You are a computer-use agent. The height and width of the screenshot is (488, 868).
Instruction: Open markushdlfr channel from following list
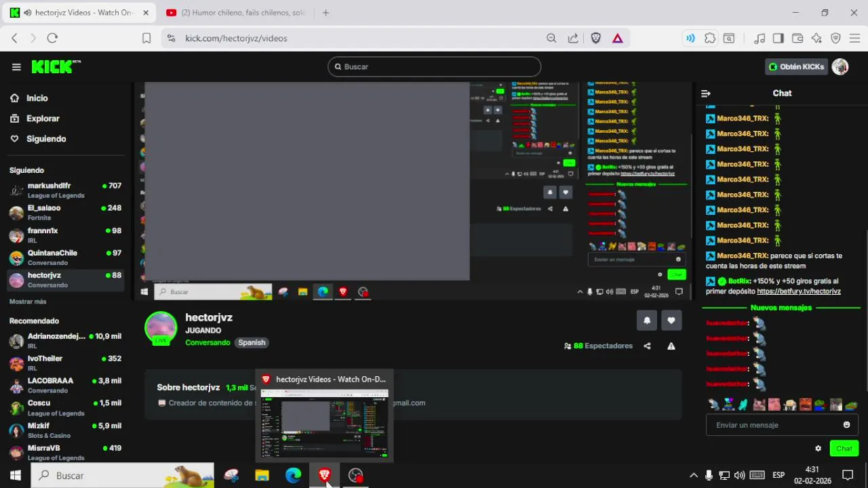tap(66, 190)
